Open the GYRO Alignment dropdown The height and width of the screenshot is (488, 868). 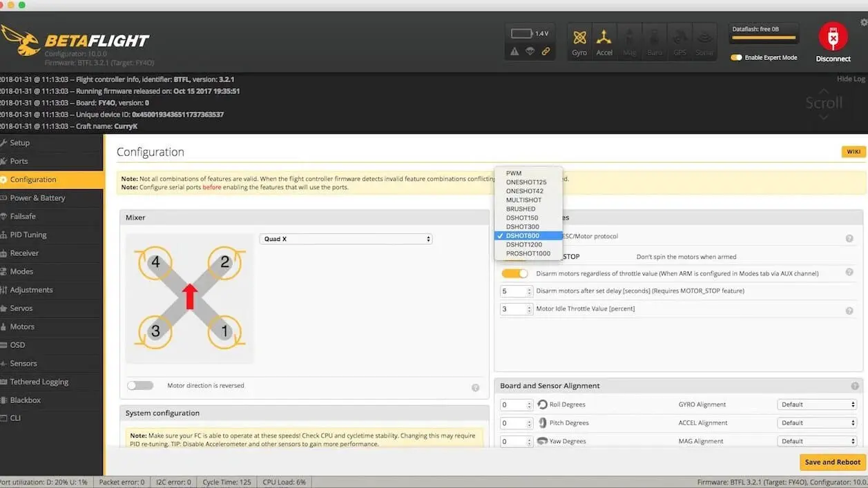coord(817,404)
